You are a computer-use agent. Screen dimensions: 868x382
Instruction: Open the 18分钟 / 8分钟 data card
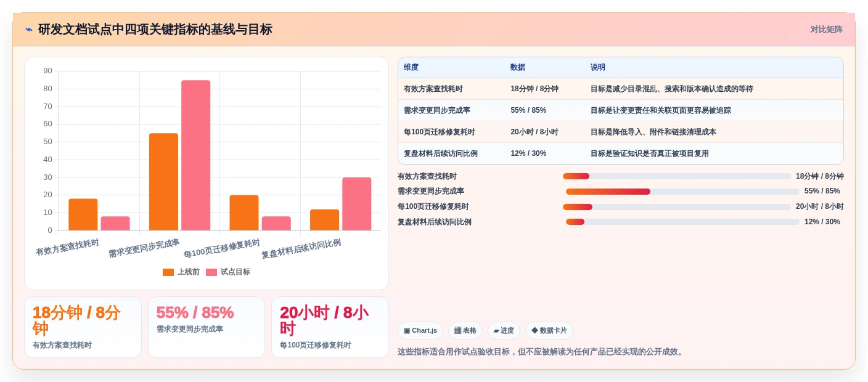[x=83, y=327]
